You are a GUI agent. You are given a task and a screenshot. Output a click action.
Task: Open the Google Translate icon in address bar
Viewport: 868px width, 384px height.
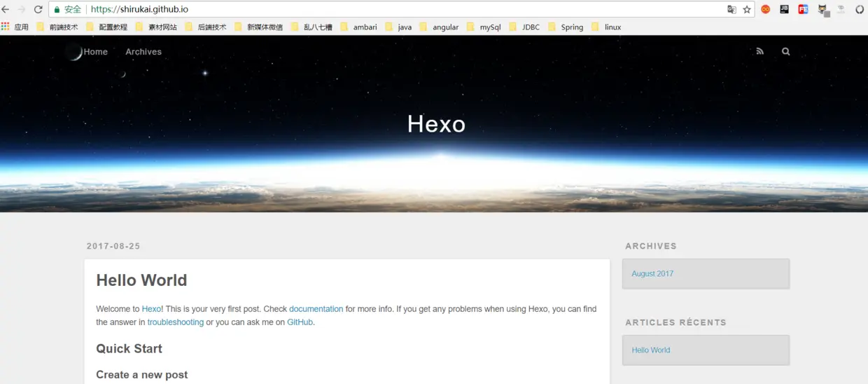(x=731, y=10)
